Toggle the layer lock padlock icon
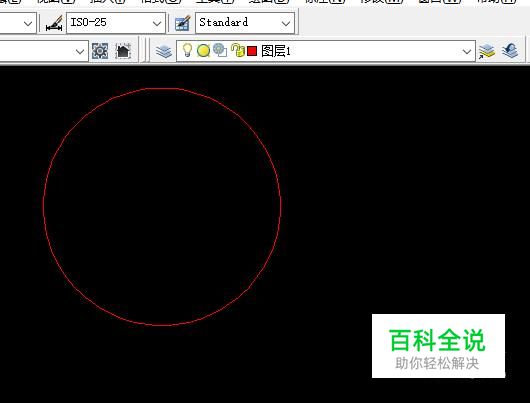Viewport: 530px width, 403px height. (238, 50)
